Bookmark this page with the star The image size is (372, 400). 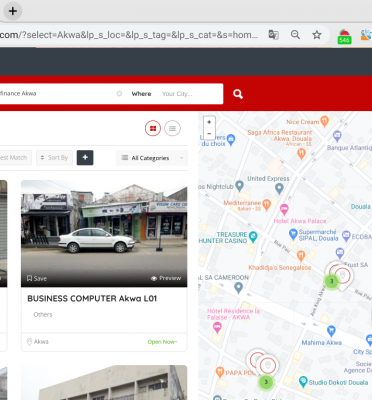[x=317, y=35]
